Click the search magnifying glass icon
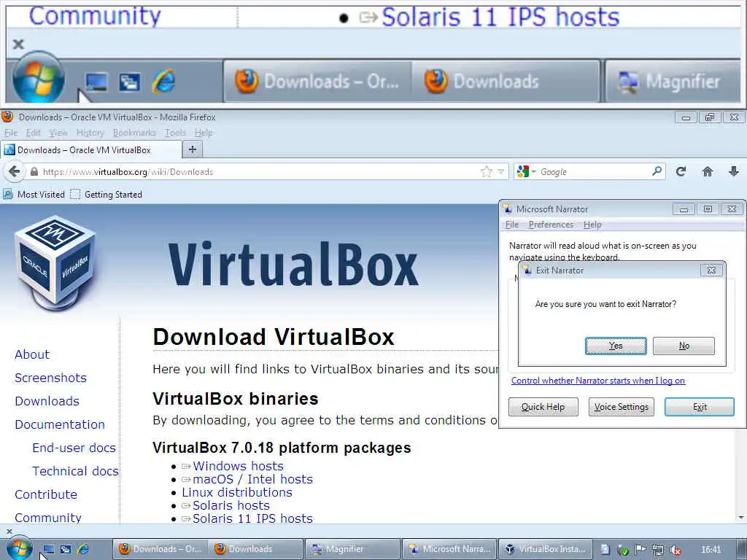The width and height of the screenshot is (747, 560). point(657,171)
